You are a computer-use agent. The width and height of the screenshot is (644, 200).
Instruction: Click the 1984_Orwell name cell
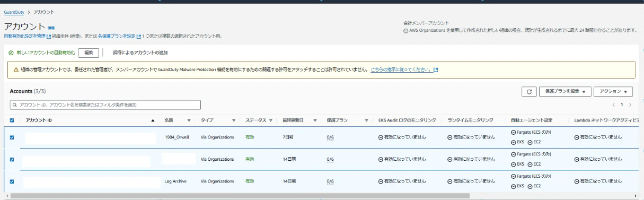click(x=177, y=137)
